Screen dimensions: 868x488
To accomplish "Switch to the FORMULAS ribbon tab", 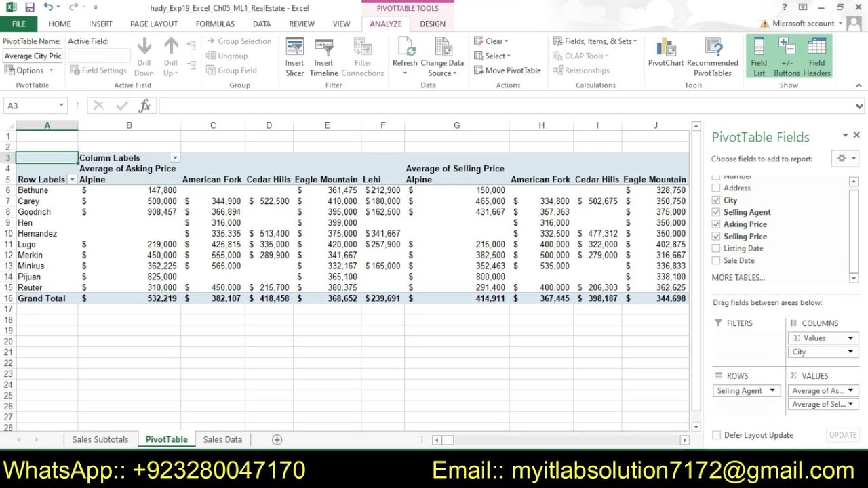I will [x=215, y=24].
